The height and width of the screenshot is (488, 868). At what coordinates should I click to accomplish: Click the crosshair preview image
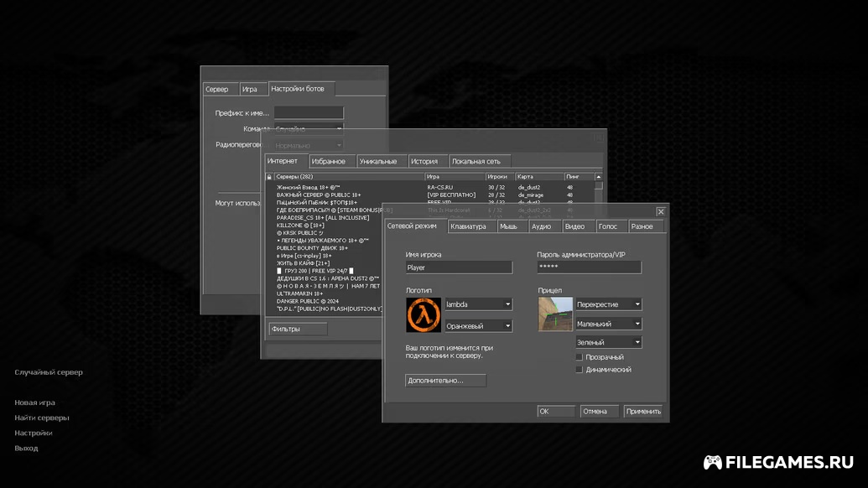(x=555, y=314)
